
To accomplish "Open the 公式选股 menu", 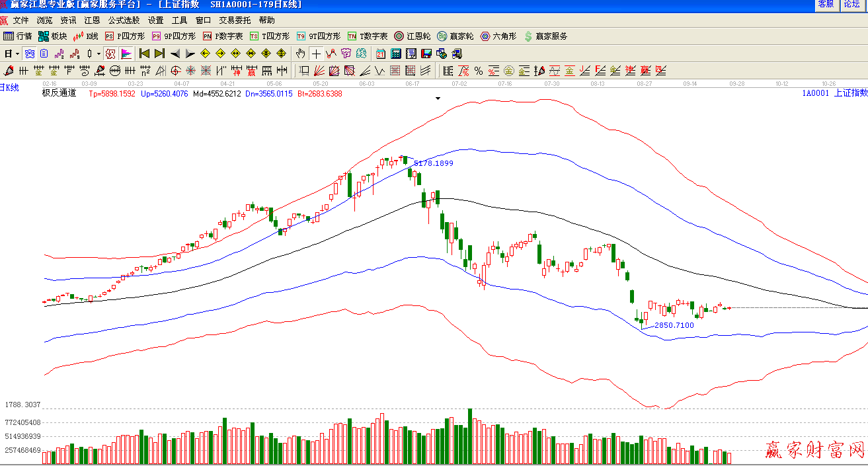I will click(124, 20).
